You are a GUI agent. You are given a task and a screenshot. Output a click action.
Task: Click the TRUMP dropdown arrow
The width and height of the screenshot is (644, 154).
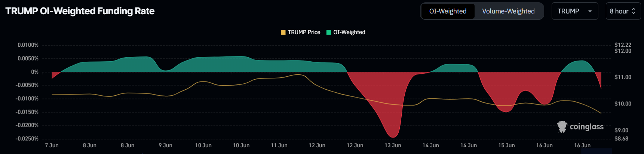coord(590,11)
